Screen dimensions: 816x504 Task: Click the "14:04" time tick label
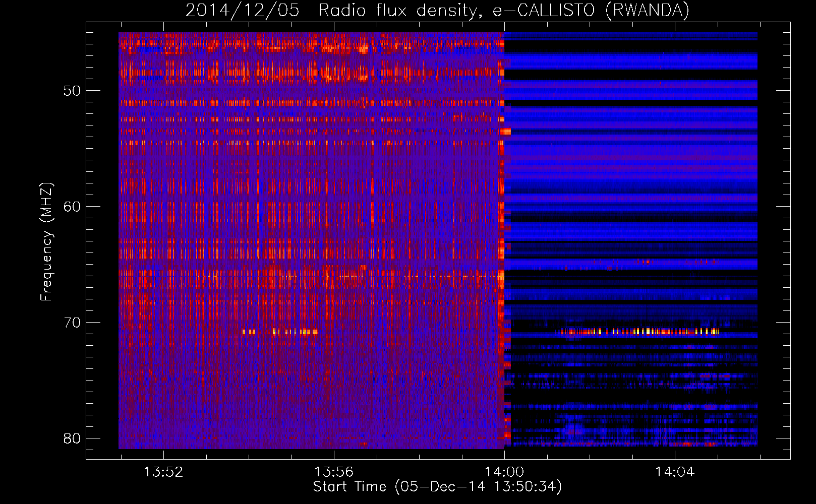coord(675,472)
